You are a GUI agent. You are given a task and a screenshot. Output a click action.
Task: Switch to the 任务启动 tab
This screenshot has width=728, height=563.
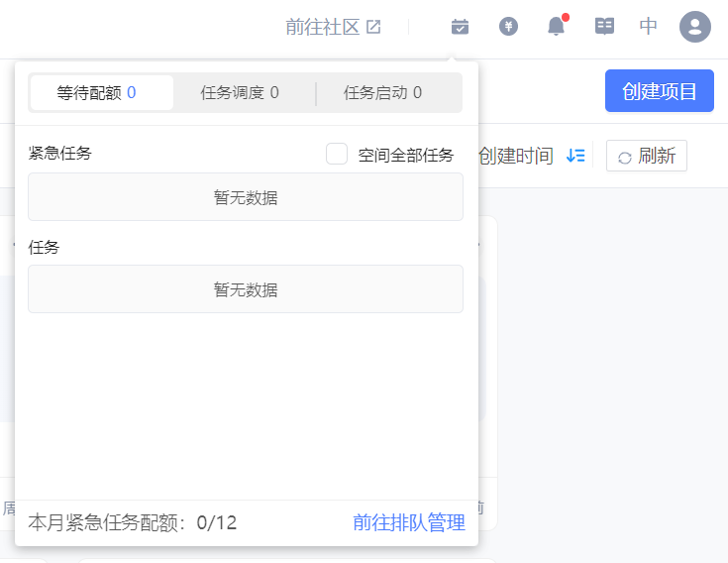coord(382,93)
